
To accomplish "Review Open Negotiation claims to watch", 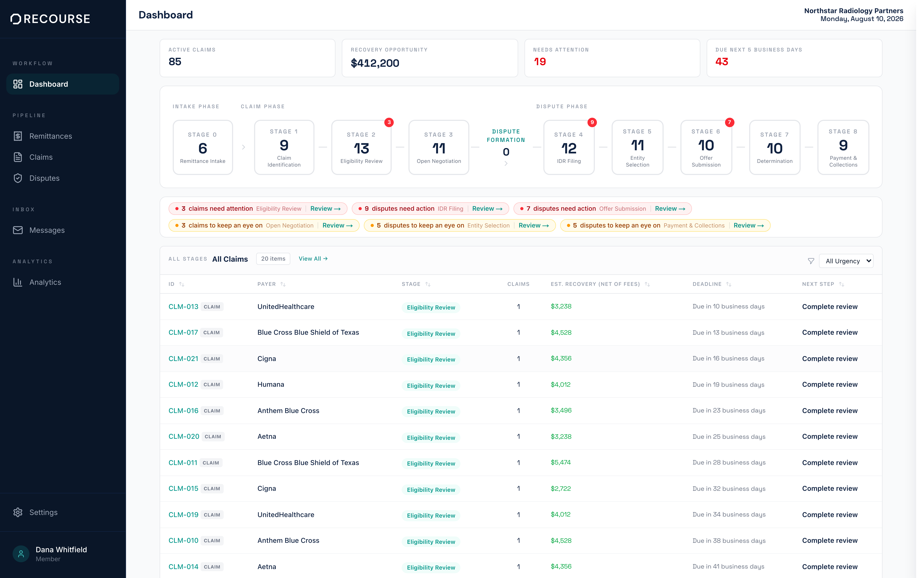I will (338, 226).
